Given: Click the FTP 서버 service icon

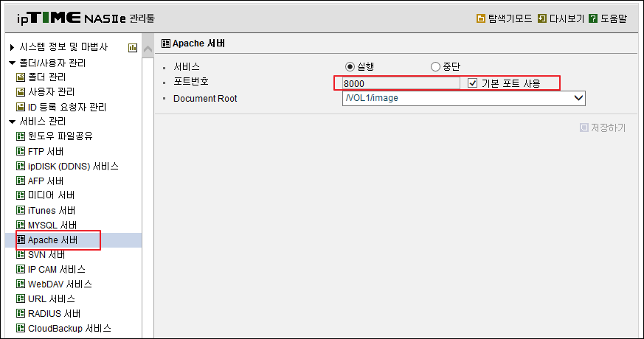Looking at the screenshot, I should 21,151.
